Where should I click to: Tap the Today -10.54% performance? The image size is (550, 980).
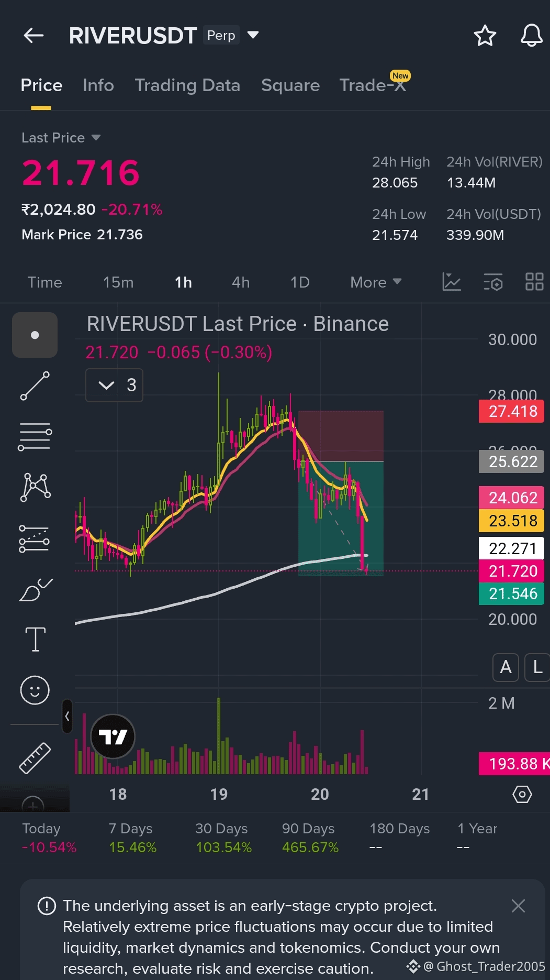[49, 838]
